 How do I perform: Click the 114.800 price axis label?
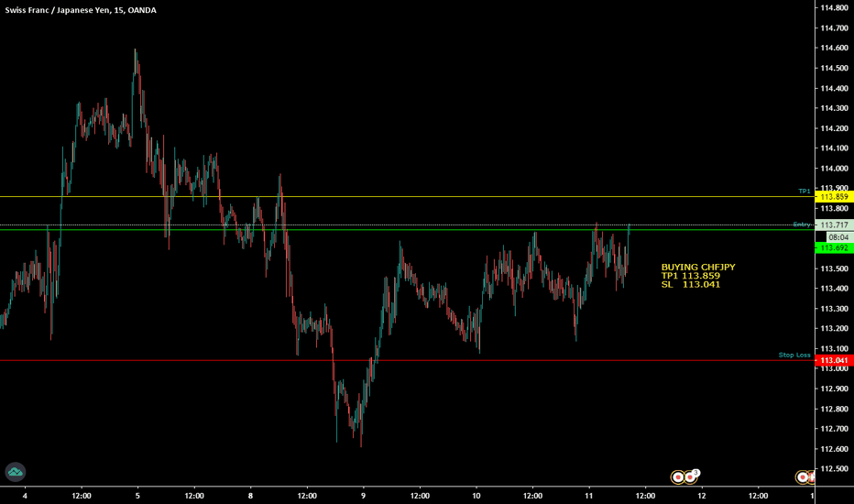pyautogui.click(x=835, y=7)
